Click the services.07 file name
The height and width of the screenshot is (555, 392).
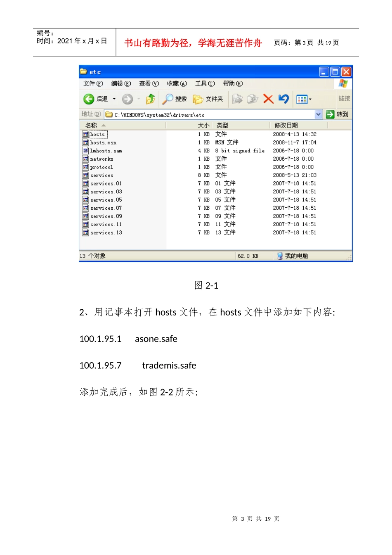pyautogui.click(x=106, y=208)
